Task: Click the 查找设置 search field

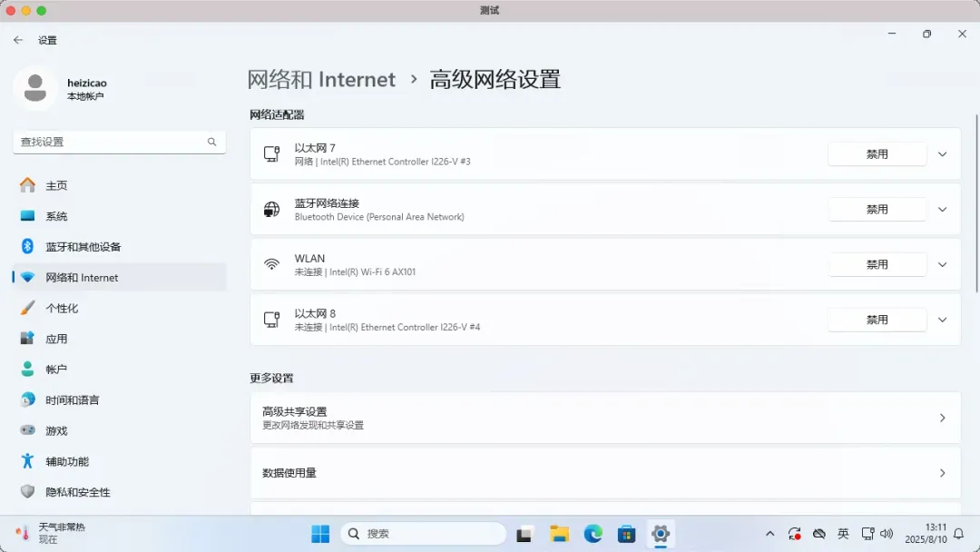Action: (111, 142)
